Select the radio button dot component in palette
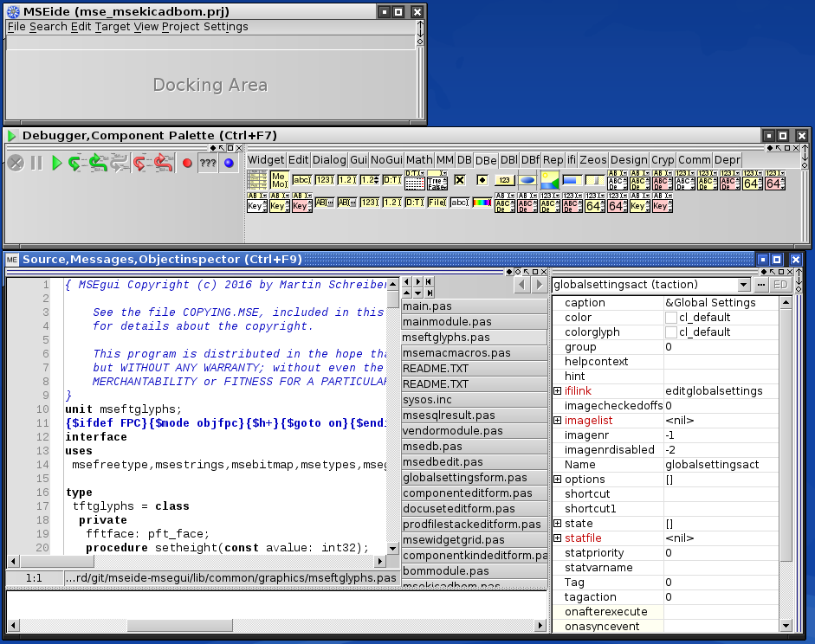This screenshot has height=644, width=815. coord(482,180)
